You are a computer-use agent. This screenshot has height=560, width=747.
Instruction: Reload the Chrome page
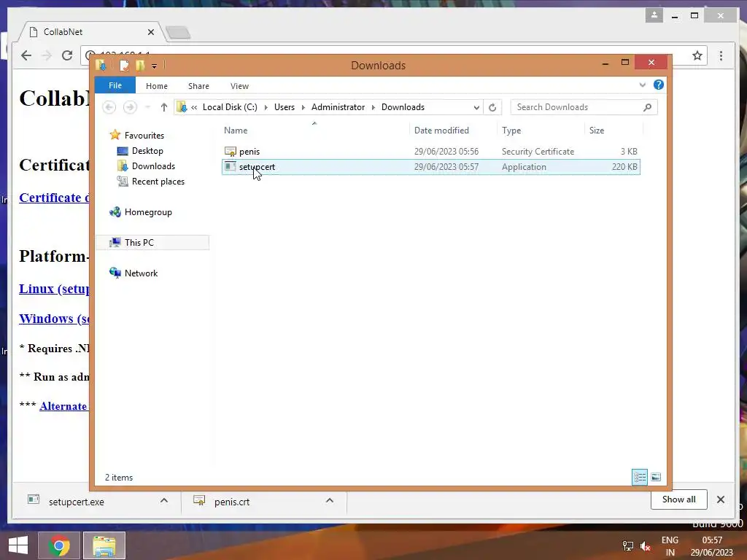tap(67, 55)
